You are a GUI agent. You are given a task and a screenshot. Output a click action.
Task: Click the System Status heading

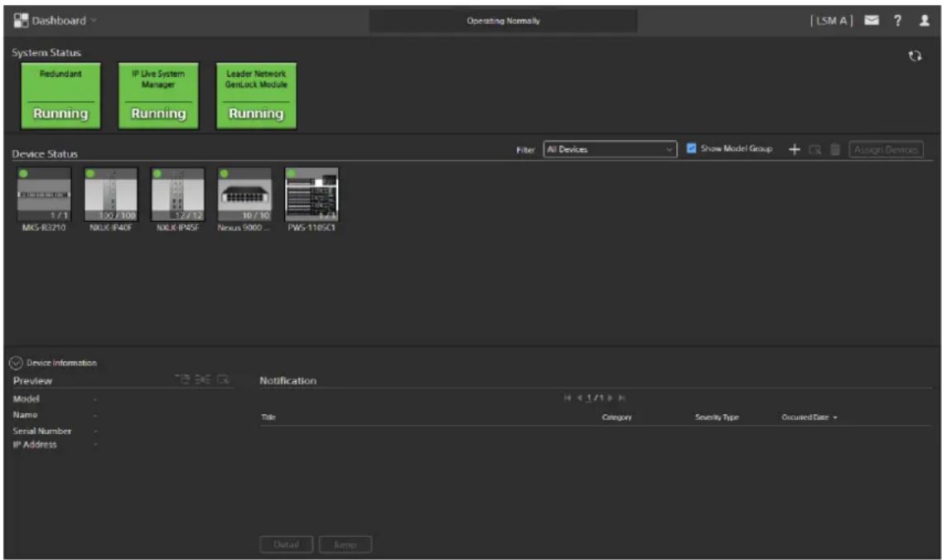[46, 52]
